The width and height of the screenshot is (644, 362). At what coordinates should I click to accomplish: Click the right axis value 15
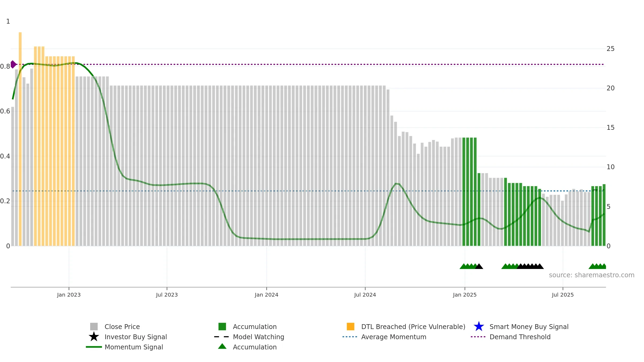tap(610, 128)
